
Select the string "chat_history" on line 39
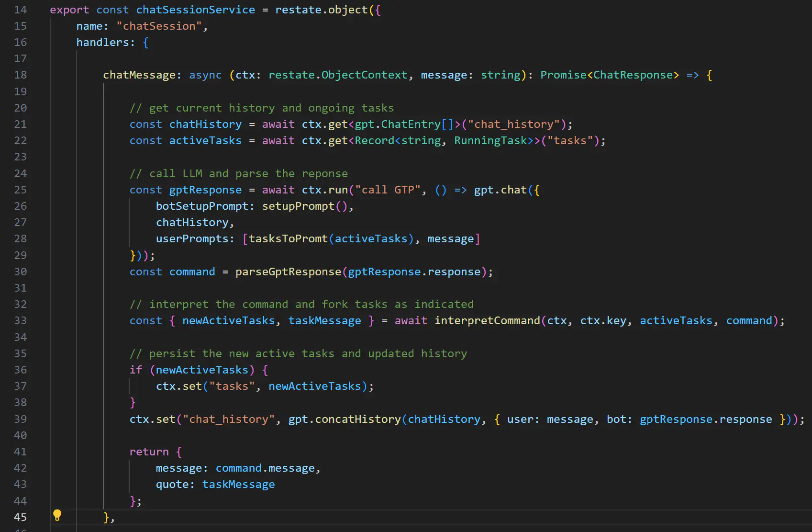228,419
